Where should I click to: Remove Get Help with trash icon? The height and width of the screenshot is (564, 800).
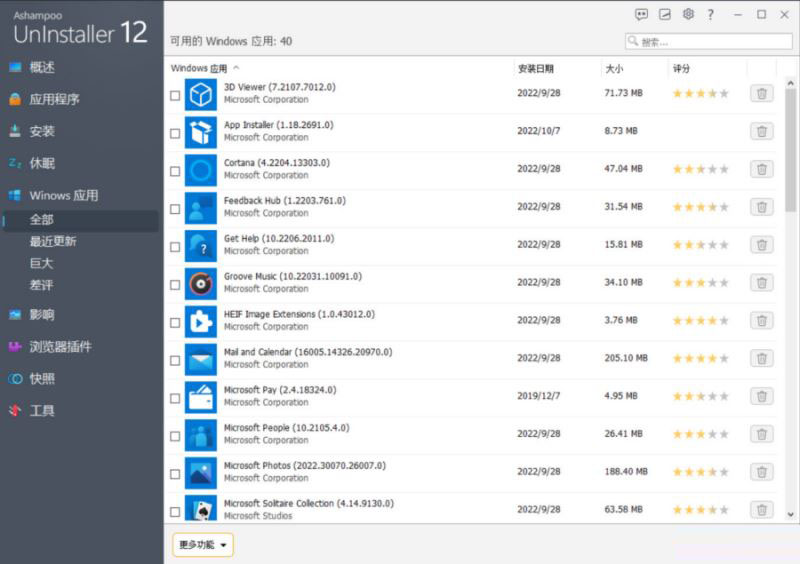pyautogui.click(x=761, y=244)
